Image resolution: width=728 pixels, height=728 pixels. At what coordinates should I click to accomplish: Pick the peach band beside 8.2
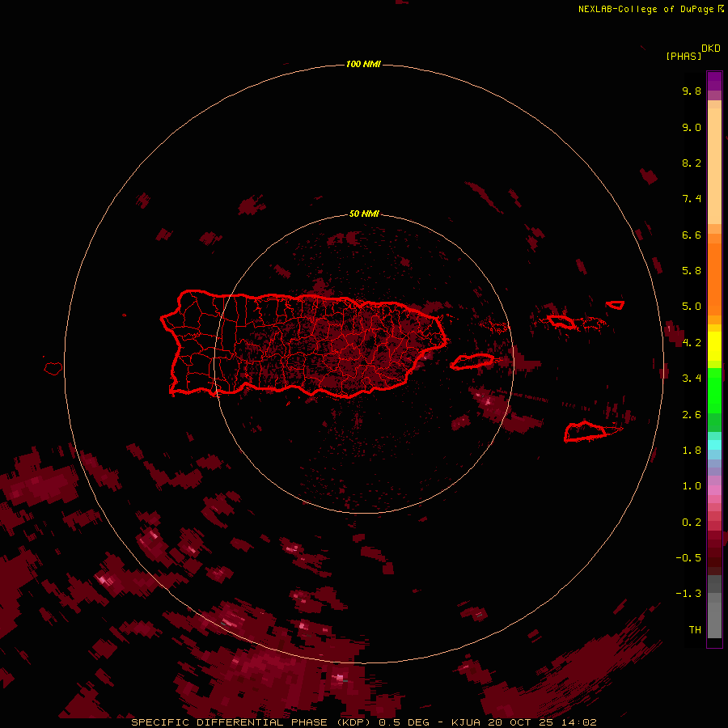tap(714, 166)
